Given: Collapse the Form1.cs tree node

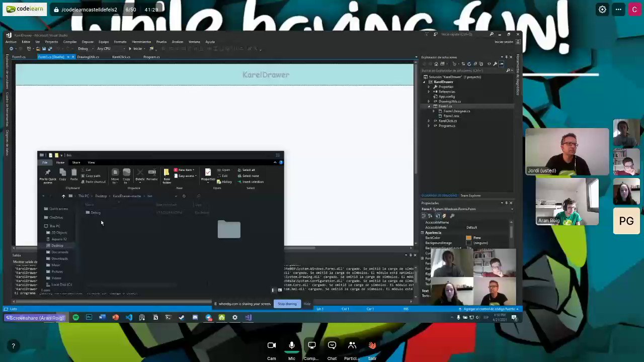Looking at the screenshot, I should tap(429, 106).
